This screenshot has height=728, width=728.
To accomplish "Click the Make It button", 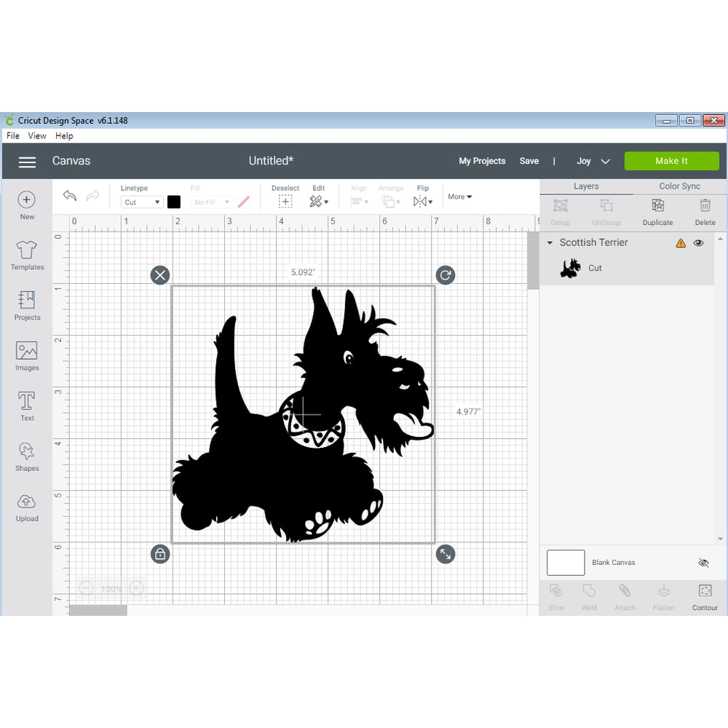I will point(671,160).
